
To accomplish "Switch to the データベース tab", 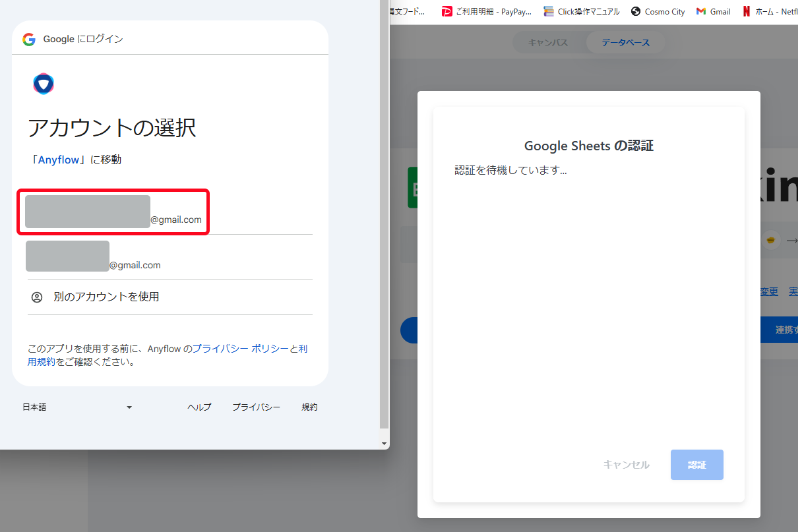I will [x=625, y=43].
